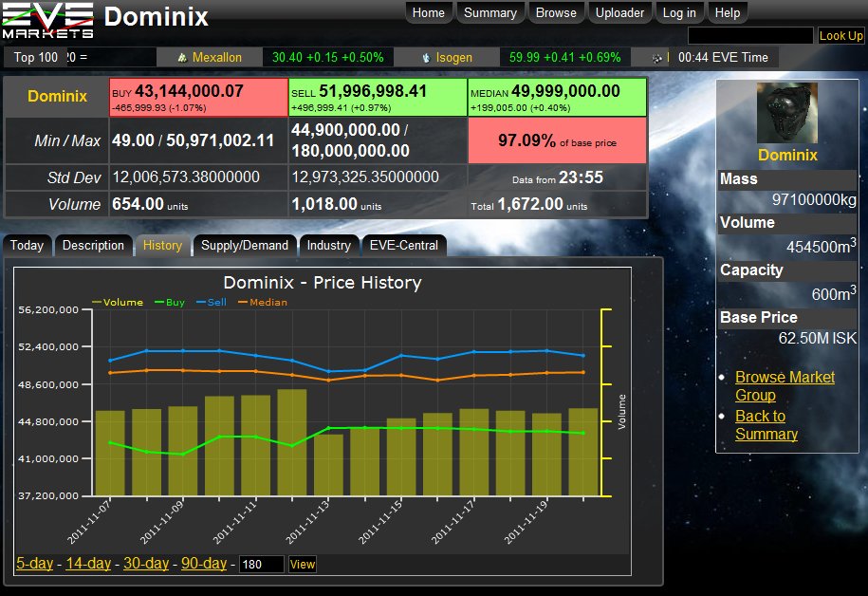Screen dimensions: 868x596
Task: Open the Dominix ship thumbnail image
Action: (786, 113)
